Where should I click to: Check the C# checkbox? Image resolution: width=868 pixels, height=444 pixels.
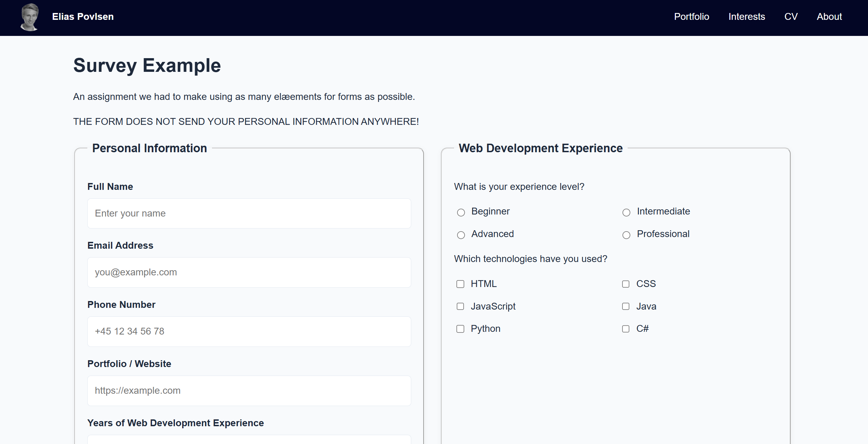point(626,329)
